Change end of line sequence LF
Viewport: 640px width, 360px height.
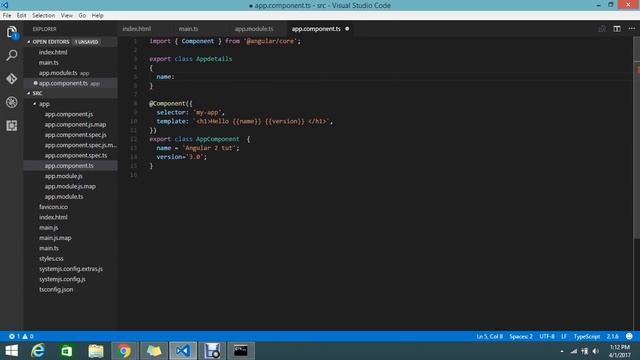(564, 336)
